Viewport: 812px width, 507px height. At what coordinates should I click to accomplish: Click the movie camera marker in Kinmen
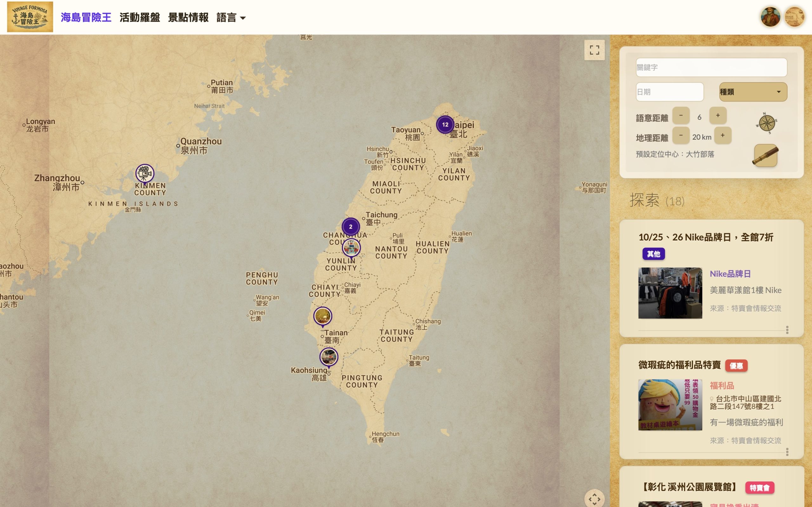(145, 173)
